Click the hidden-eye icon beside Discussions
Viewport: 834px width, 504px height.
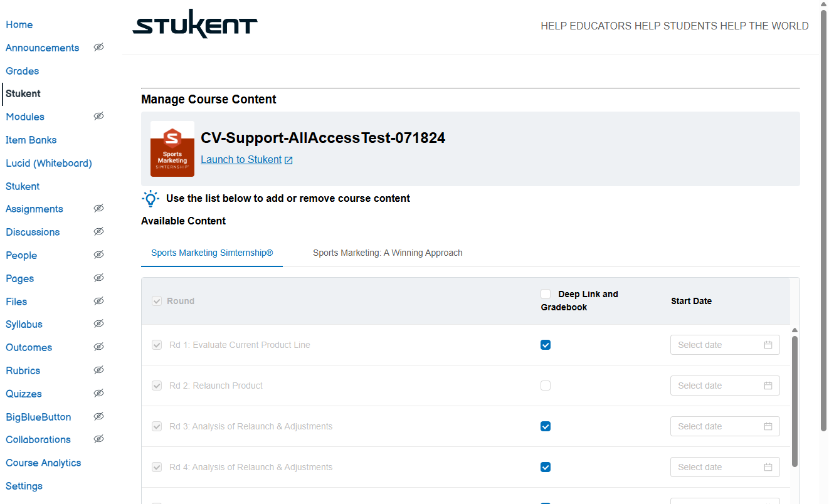click(x=98, y=231)
